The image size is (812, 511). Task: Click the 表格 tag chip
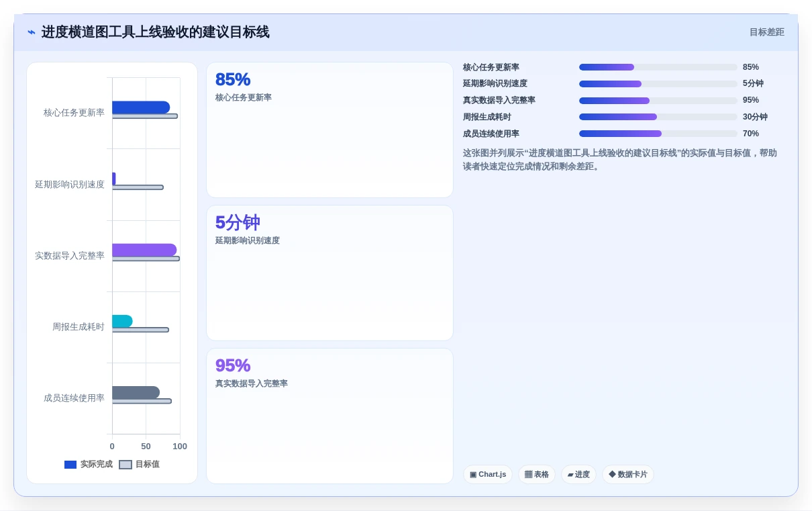pos(537,475)
